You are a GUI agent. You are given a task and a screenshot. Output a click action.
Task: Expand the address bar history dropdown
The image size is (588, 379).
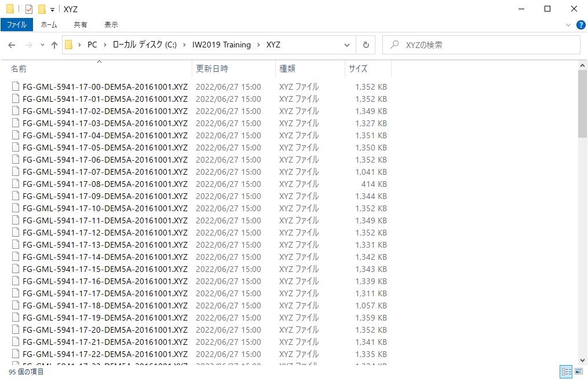347,45
